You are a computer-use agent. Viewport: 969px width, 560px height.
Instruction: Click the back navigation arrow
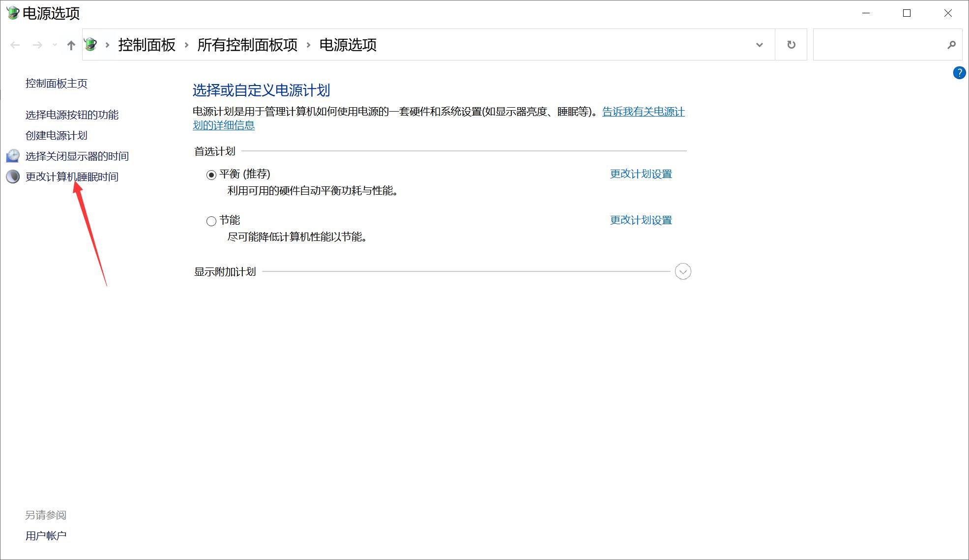[x=15, y=45]
